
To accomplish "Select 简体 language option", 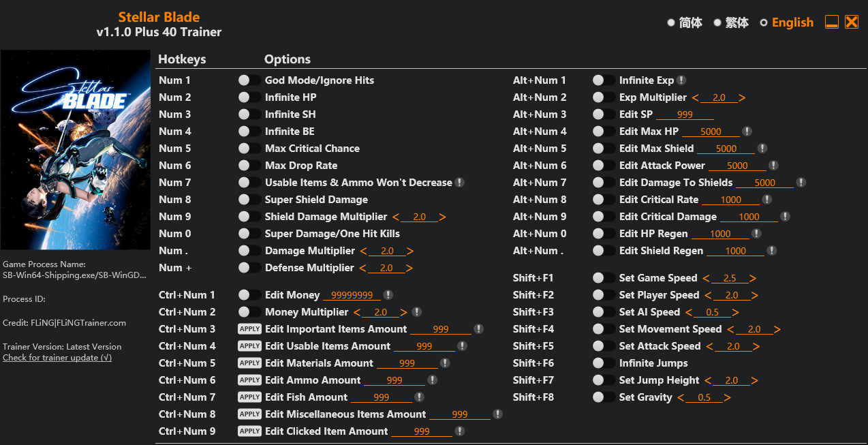I will (x=685, y=22).
